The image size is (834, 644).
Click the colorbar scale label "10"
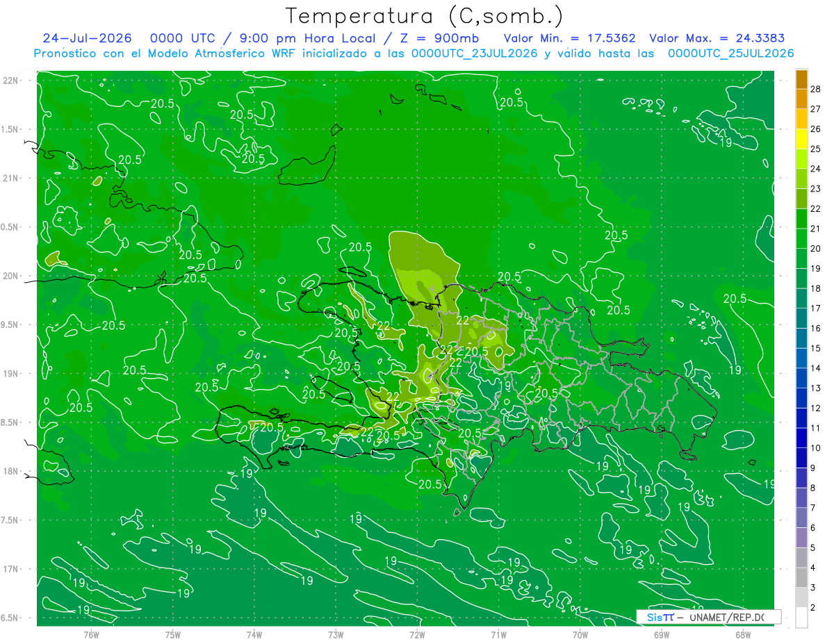816,448
